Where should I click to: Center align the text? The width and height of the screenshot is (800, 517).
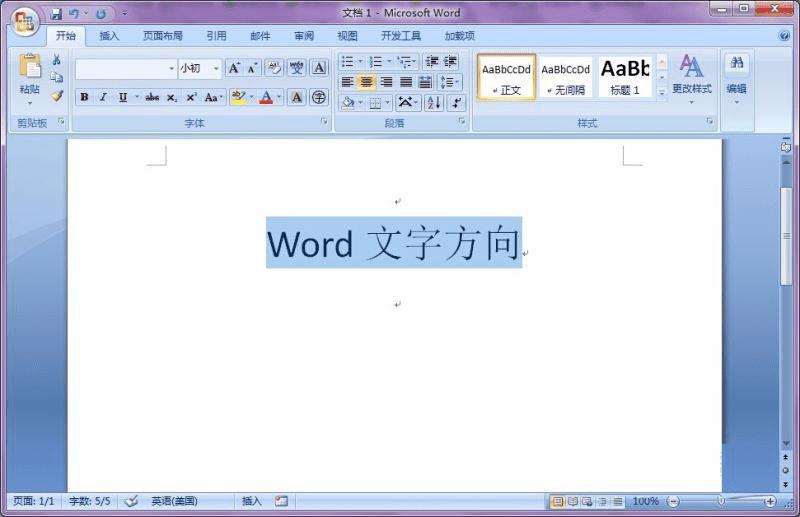coord(366,82)
